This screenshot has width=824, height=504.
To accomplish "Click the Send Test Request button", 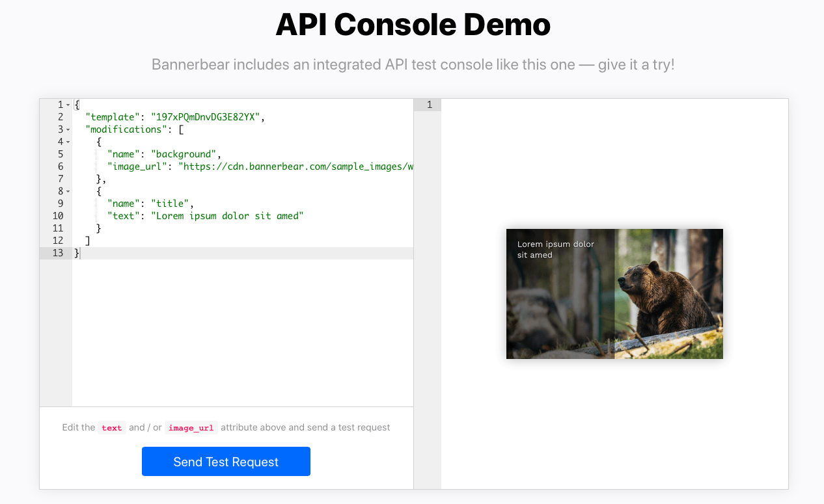I will pyautogui.click(x=226, y=462).
